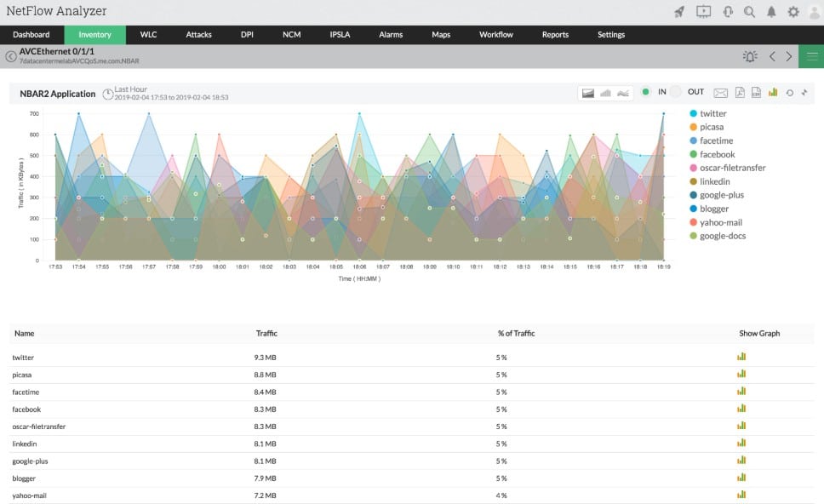Export the report as PDF

(x=740, y=93)
